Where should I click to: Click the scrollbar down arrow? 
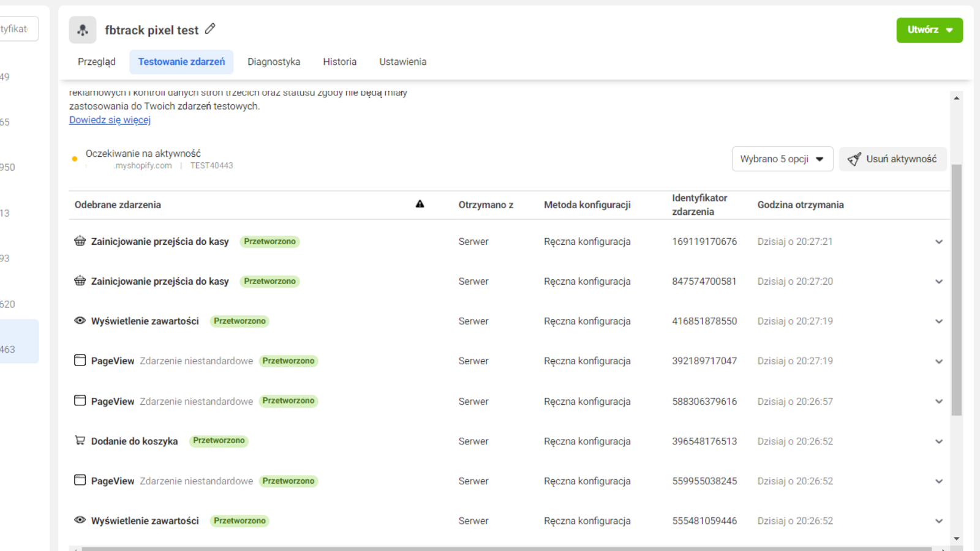click(x=956, y=539)
